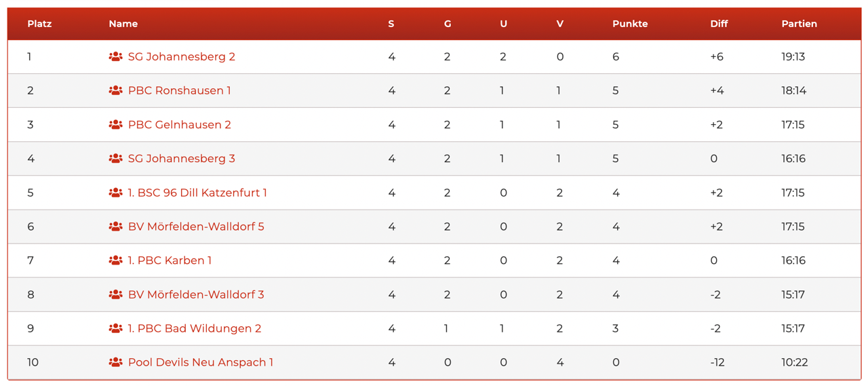The width and height of the screenshot is (868, 386).
Task: Click the Name column header
Action: 123,24
